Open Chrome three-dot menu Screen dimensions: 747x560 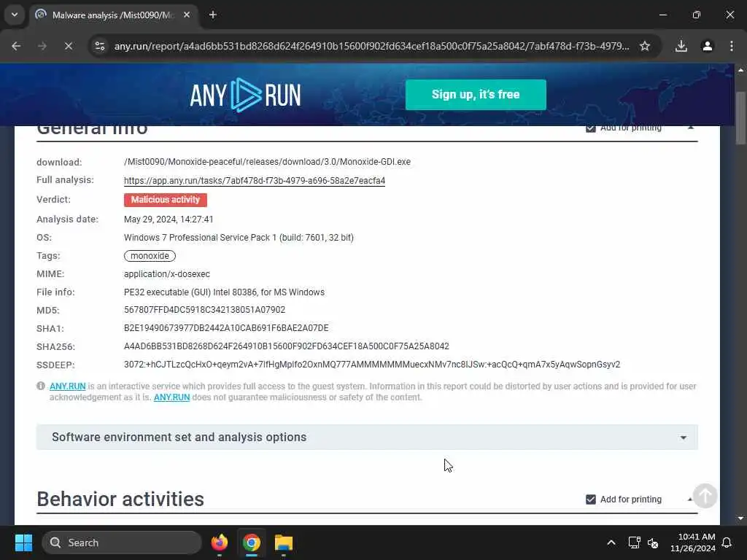[x=732, y=46]
